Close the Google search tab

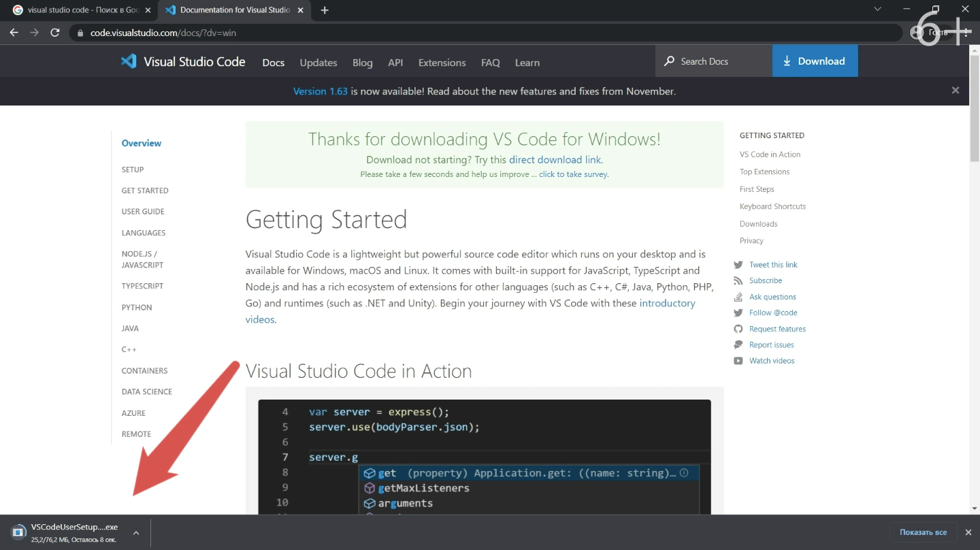click(148, 10)
